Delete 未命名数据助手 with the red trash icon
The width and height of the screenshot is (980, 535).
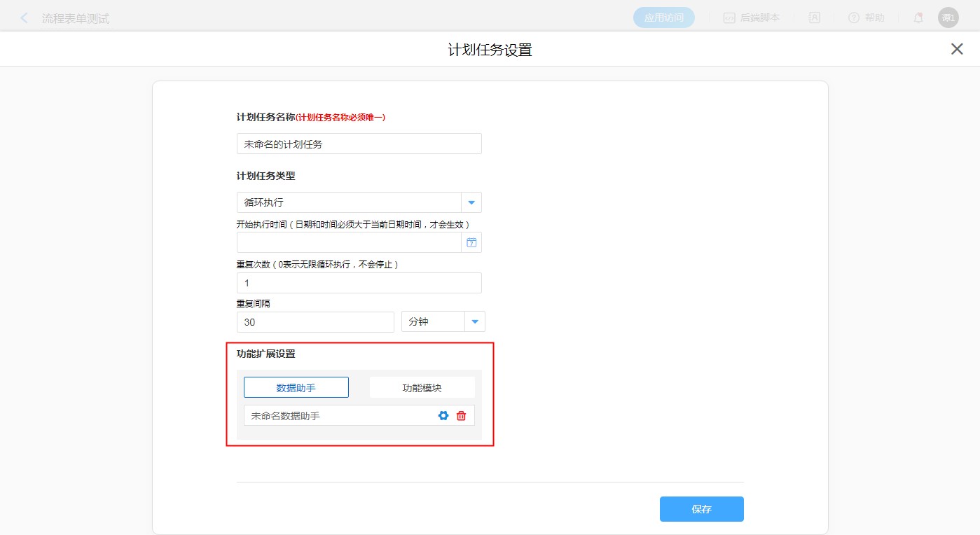[461, 416]
